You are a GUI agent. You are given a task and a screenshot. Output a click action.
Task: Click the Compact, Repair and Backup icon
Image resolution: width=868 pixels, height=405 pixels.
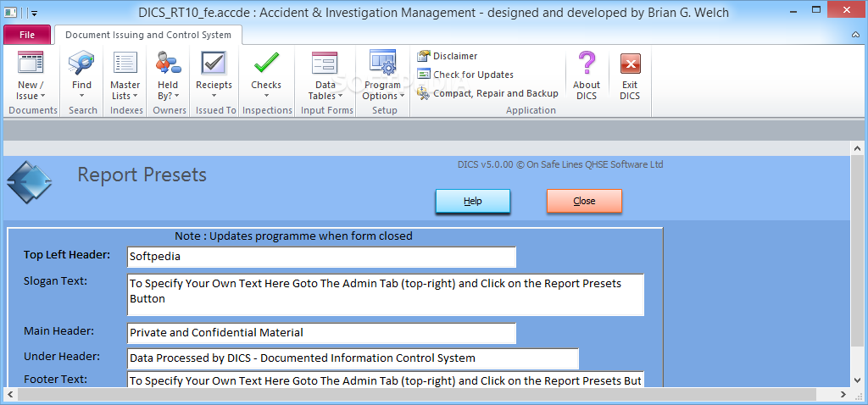(x=424, y=93)
